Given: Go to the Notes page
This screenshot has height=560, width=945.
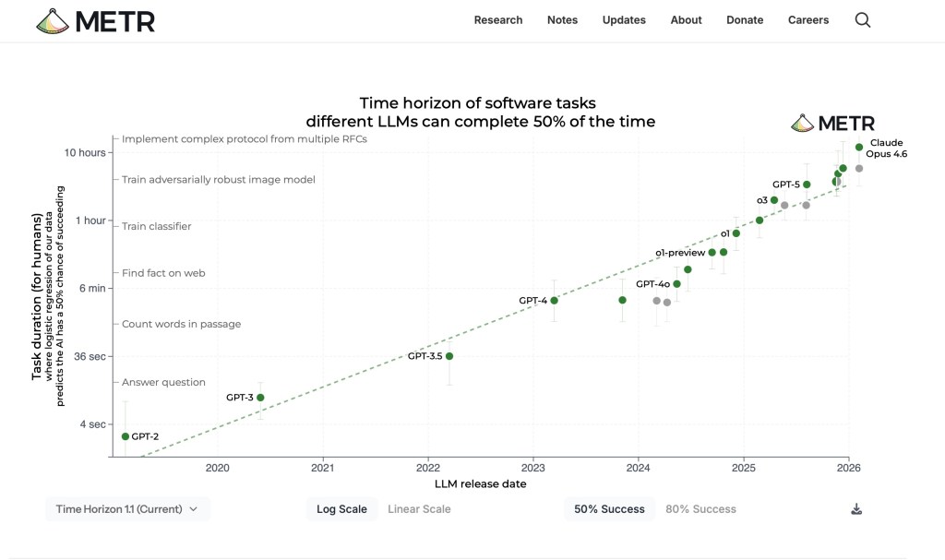Looking at the screenshot, I should point(562,20).
